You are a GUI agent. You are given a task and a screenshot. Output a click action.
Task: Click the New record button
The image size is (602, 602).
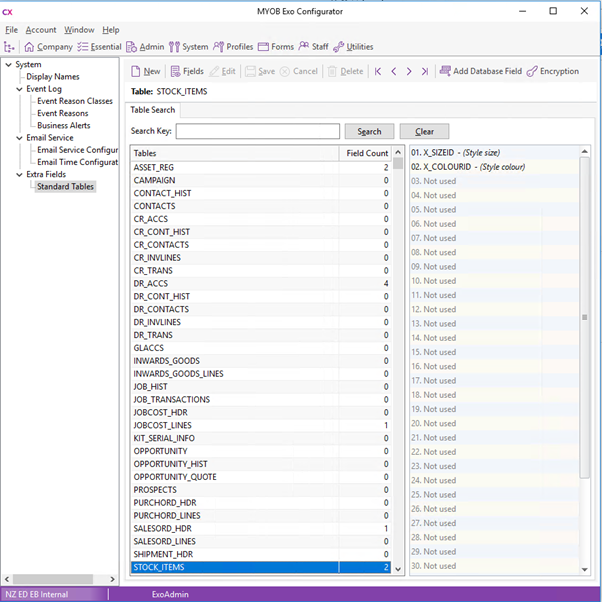point(146,71)
